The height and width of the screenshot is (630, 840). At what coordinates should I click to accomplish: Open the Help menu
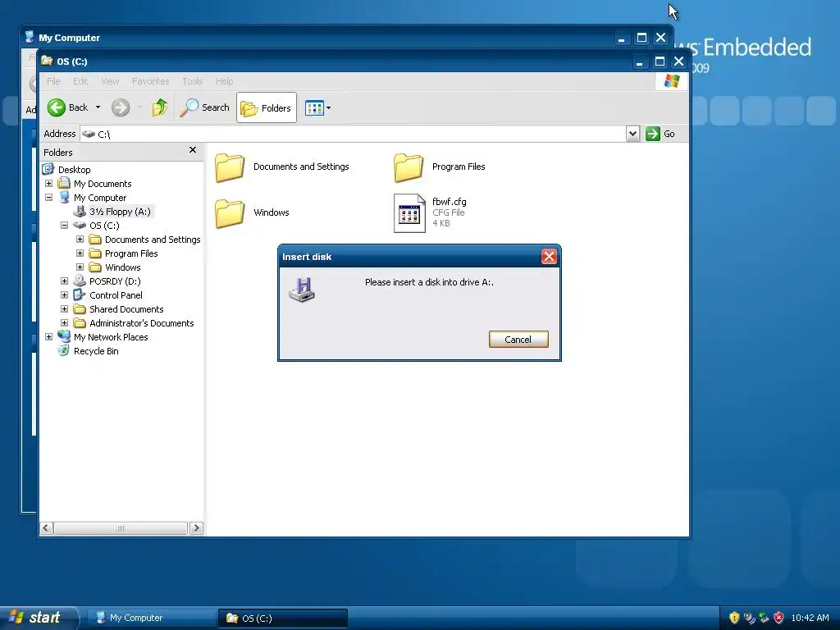225,81
